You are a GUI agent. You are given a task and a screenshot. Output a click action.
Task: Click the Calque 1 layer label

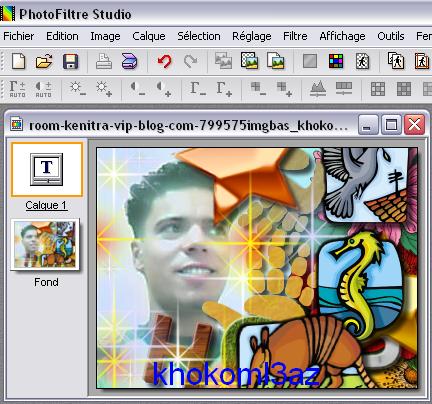(46, 205)
